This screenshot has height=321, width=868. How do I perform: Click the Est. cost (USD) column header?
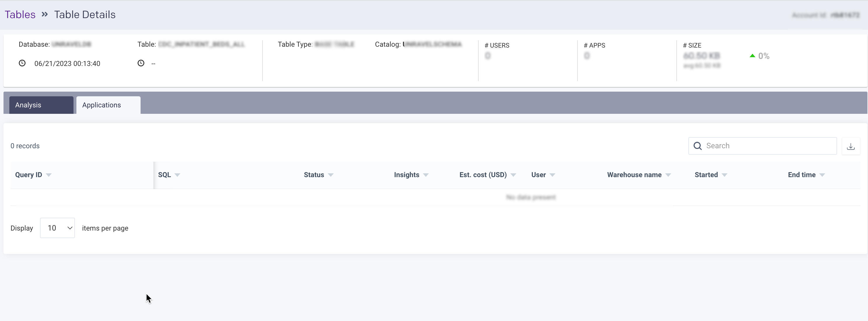(x=483, y=175)
